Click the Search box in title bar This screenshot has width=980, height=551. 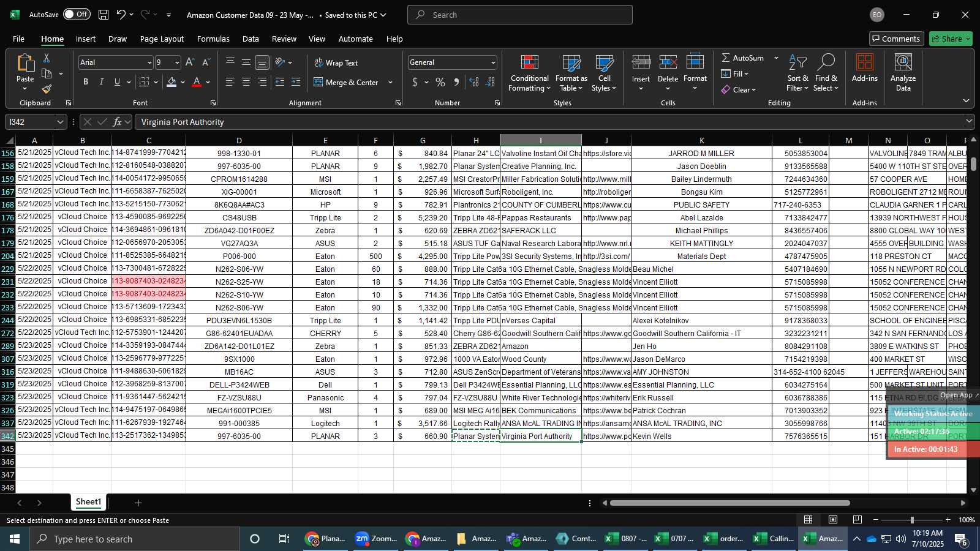(x=520, y=15)
